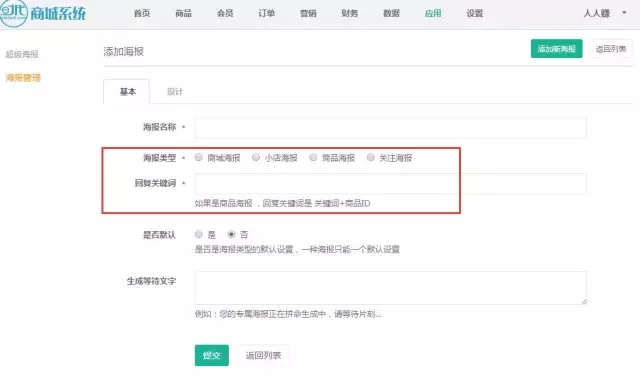Click the mall system logo icon
The width and height of the screenshot is (640, 375).
pos(14,13)
